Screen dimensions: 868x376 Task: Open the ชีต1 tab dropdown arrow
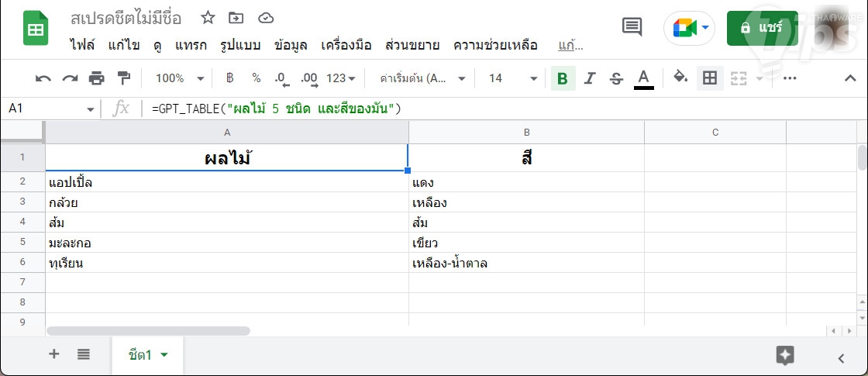pyautogui.click(x=164, y=355)
